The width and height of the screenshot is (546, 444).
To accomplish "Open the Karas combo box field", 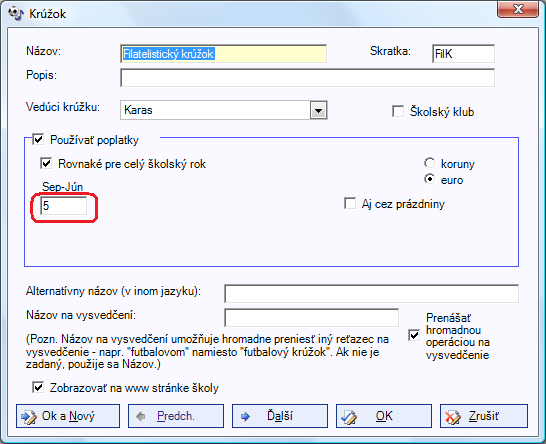I will pos(224,110).
